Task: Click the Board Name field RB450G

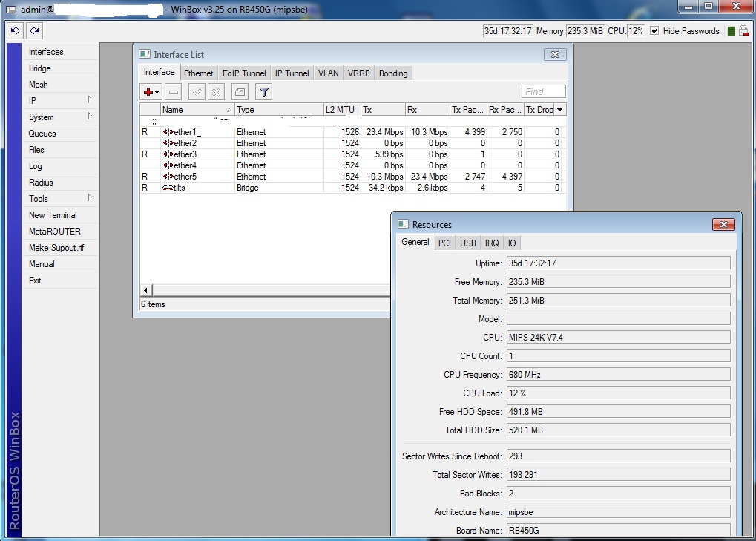Action: [x=619, y=531]
